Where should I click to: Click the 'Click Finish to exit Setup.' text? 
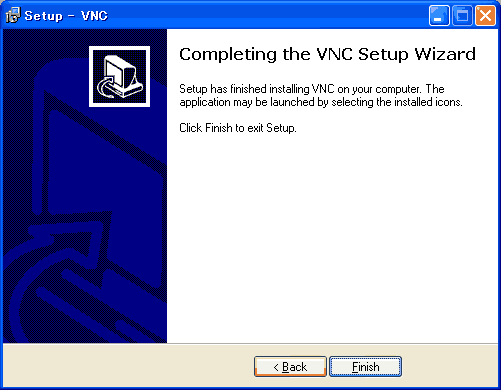[238, 128]
